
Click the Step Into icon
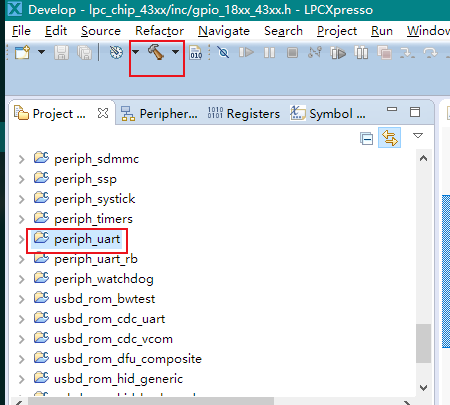point(407,53)
